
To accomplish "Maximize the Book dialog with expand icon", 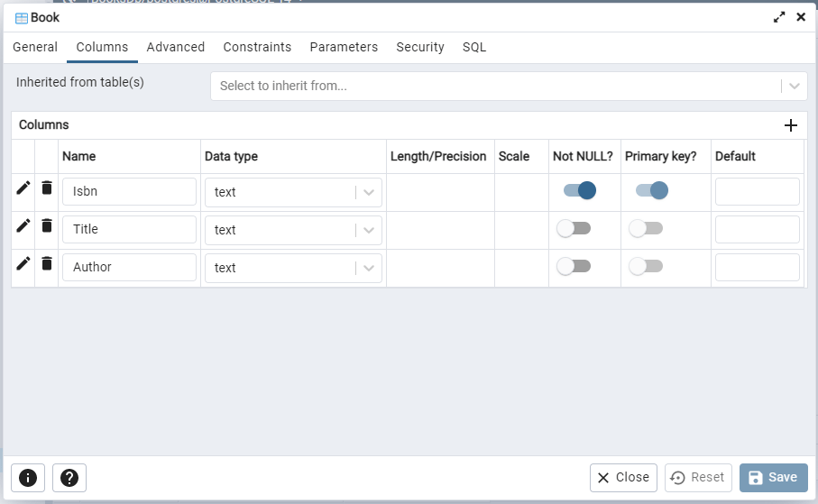I will pos(779,17).
